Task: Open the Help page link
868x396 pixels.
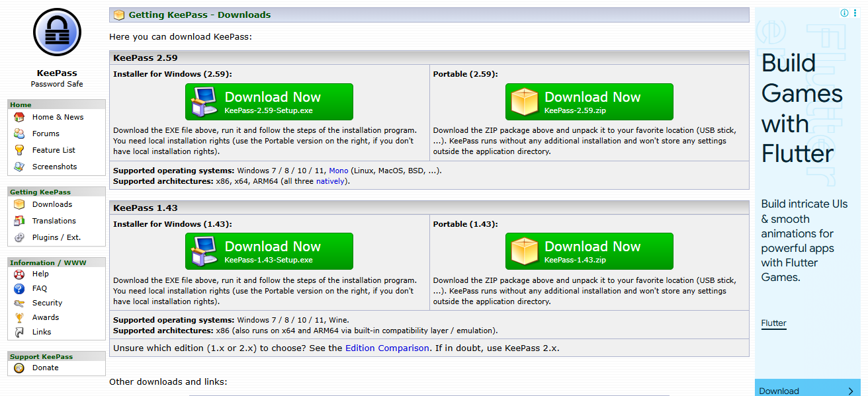Action: point(40,274)
